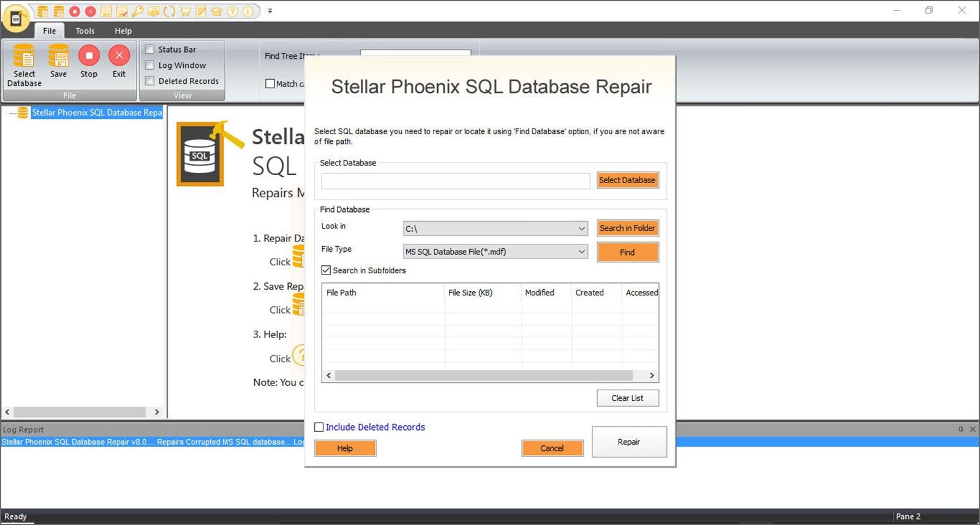Click the SQL repair logo in main window
The height and width of the screenshot is (525, 980).
pos(210,154)
